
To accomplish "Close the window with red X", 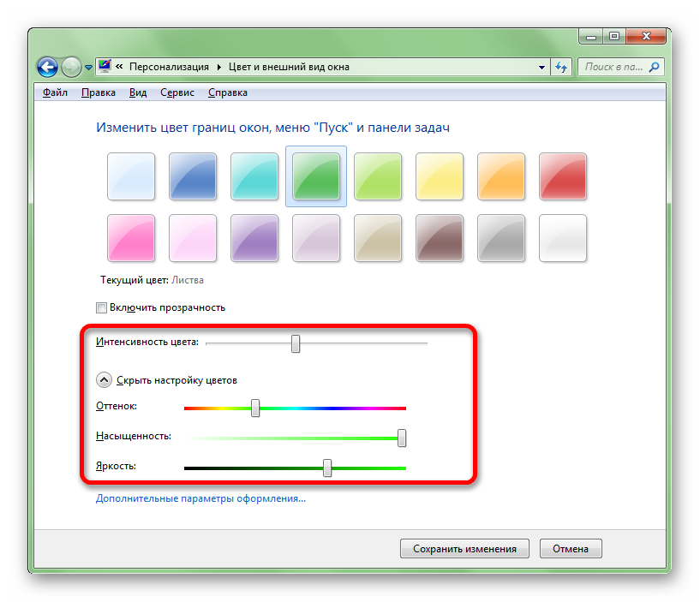I will pos(646,37).
